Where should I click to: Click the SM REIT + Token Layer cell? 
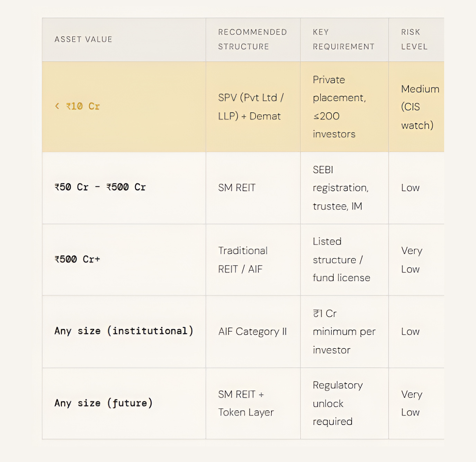pos(246,403)
